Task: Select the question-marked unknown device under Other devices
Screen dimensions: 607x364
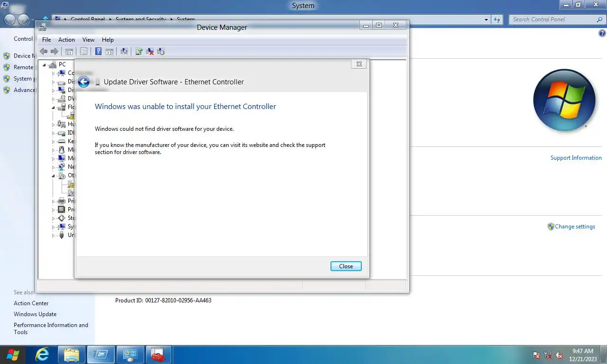Action: 71,192
